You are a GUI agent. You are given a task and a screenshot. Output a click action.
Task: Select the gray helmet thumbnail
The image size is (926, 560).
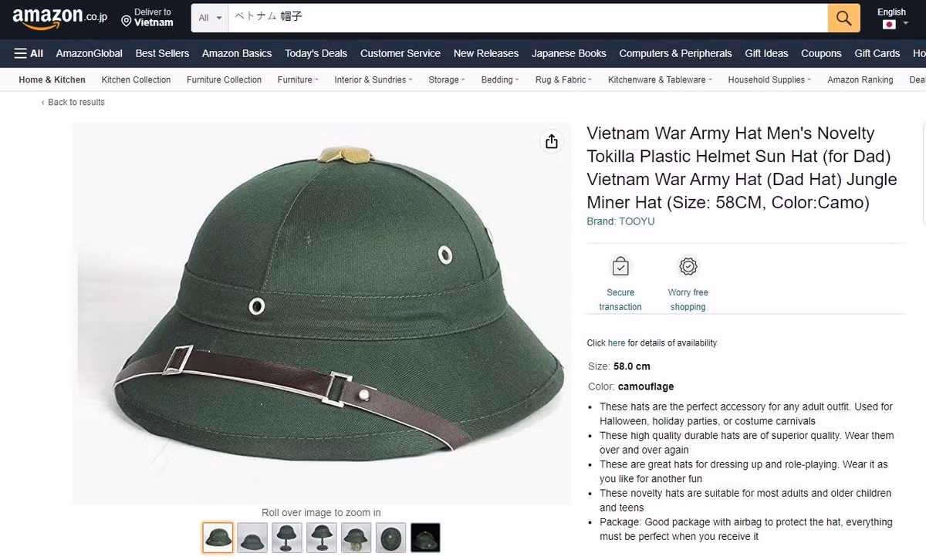click(x=252, y=538)
